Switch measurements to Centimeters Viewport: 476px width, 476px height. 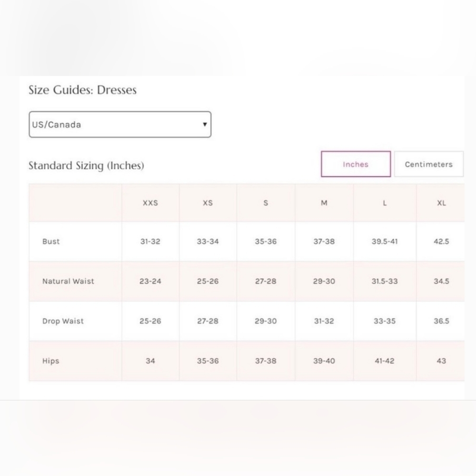coord(428,164)
